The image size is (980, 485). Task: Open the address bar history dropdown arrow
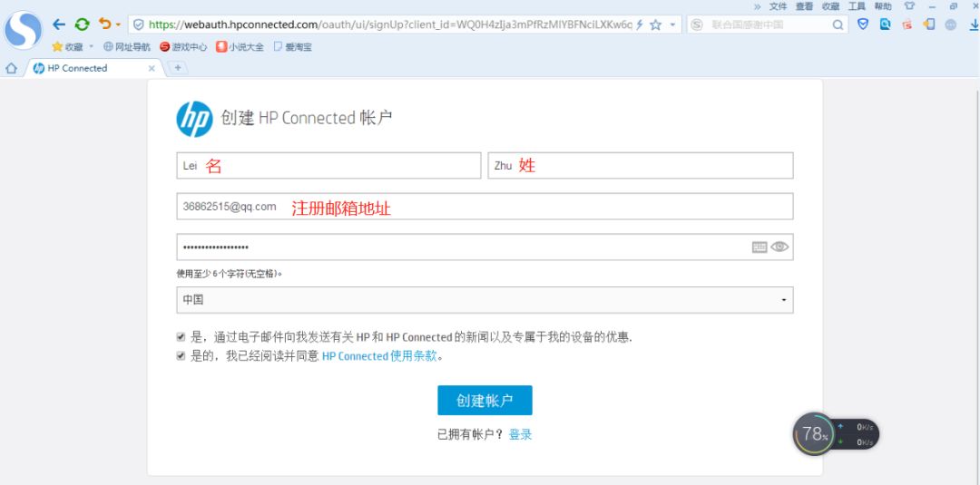[672, 25]
